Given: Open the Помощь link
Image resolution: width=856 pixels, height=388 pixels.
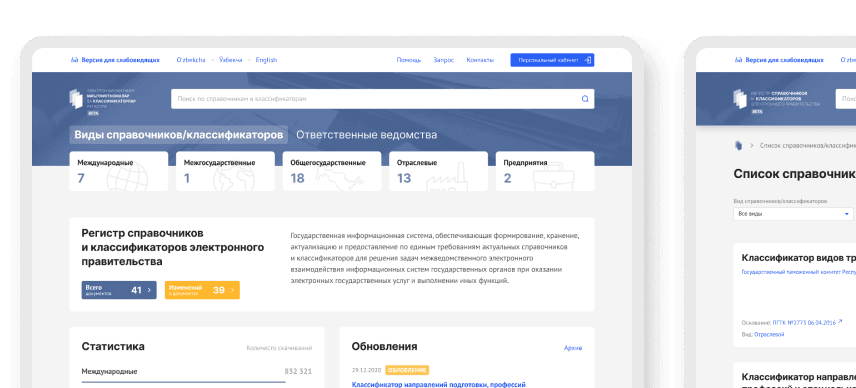Looking at the screenshot, I should point(409,60).
